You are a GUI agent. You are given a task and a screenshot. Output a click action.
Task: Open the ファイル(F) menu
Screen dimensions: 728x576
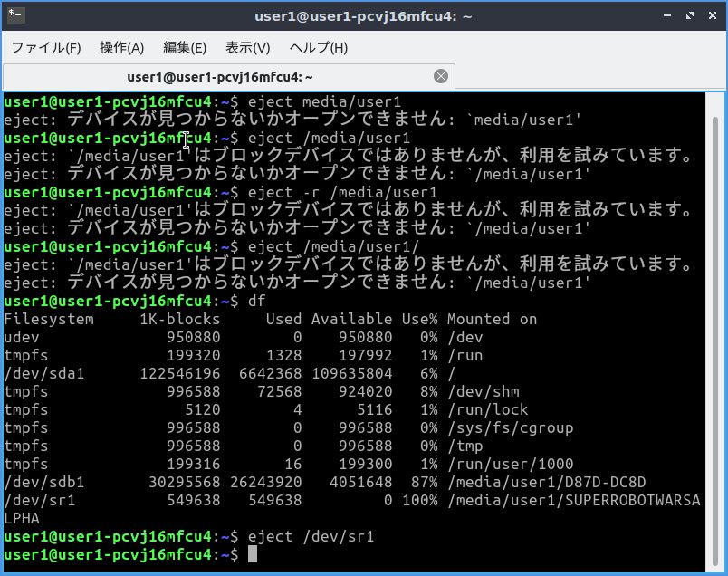coord(46,47)
